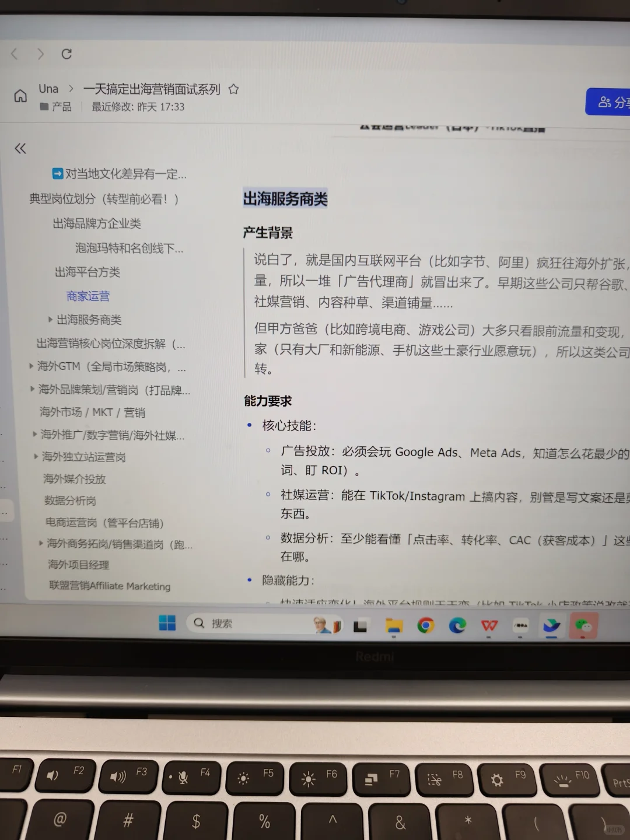630x840 pixels.
Task: Click the 能力要求 subheading
Action: click(268, 401)
